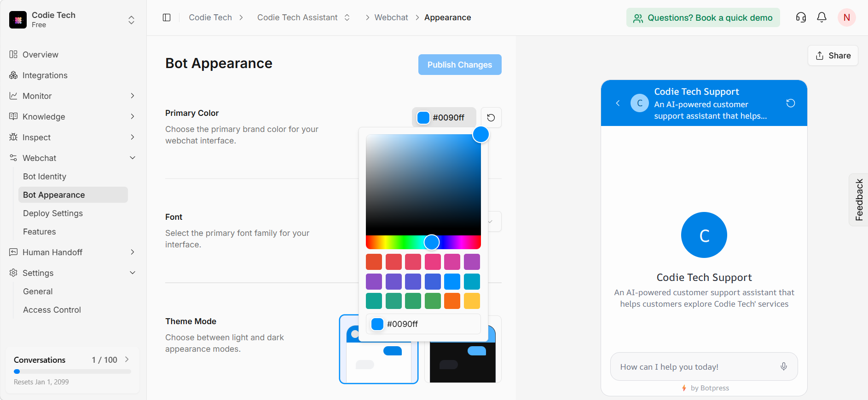Click the Share button

pyautogui.click(x=833, y=56)
